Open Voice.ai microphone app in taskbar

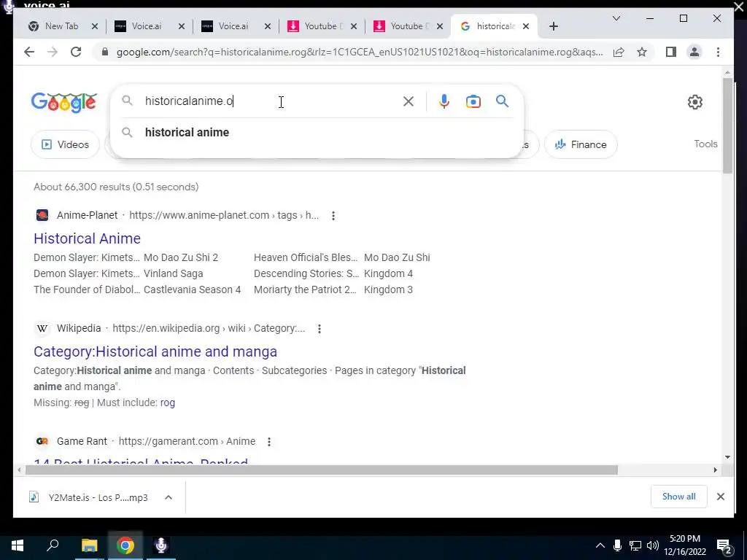[161, 545]
